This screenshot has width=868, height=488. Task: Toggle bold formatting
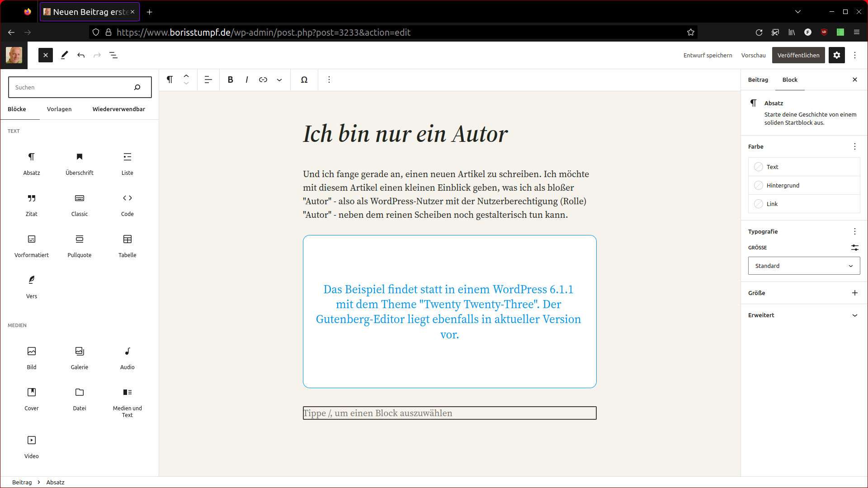coord(231,80)
